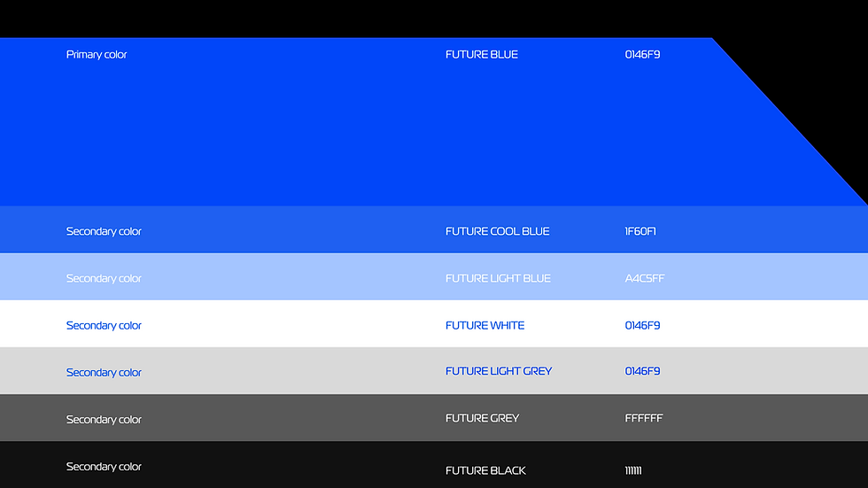
Task: Click the Future Light Blue swatch band
Action: 434,276
